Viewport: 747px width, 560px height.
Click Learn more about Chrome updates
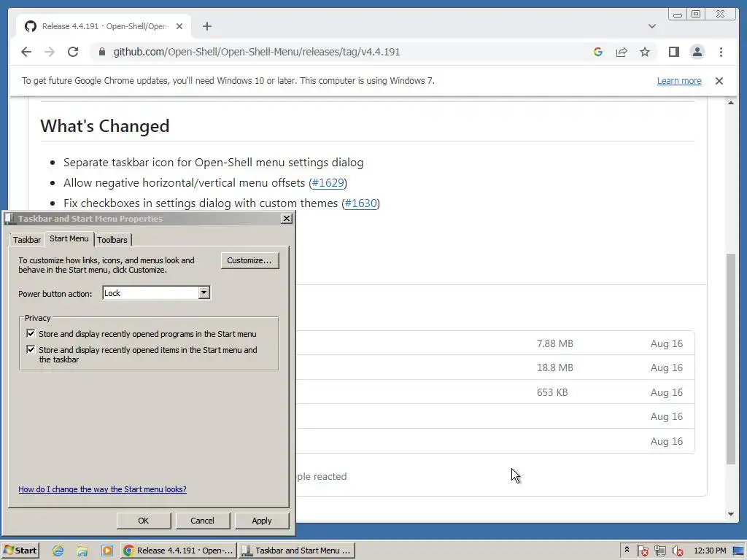[679, 81]
